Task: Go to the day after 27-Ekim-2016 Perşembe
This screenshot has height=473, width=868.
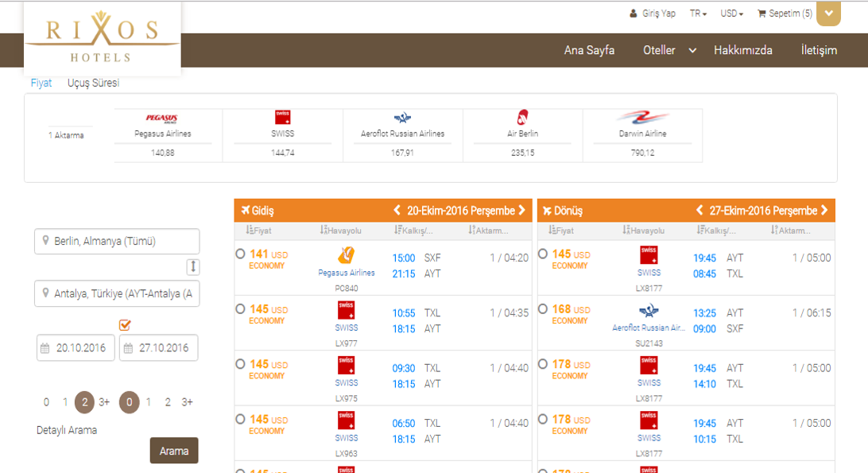Action: coord(825,211)
